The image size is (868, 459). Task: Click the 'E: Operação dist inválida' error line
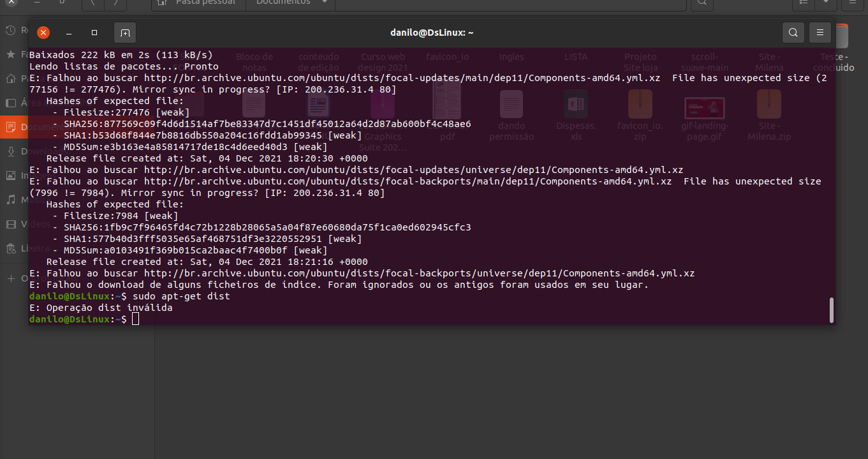tap(101, 308)
